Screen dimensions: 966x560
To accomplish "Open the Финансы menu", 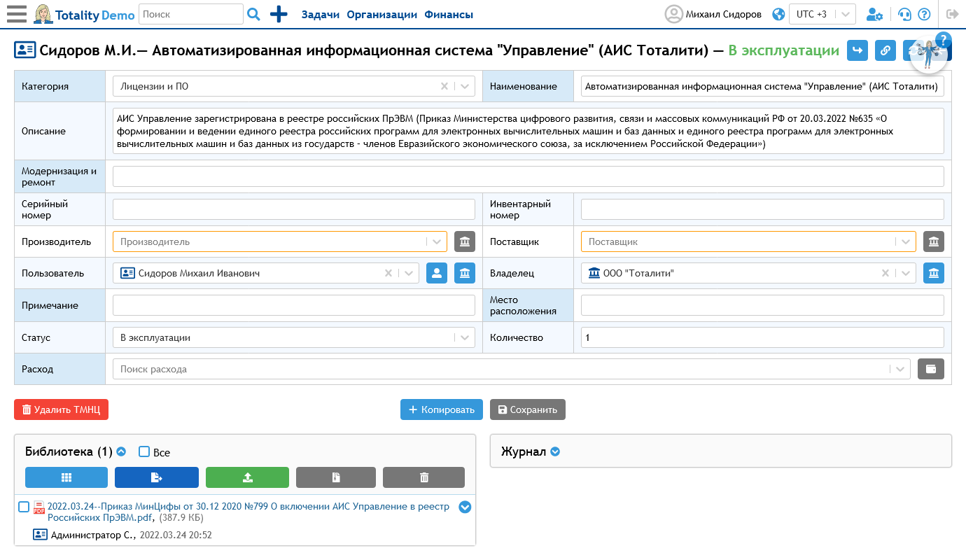I will tap(449, 14).
